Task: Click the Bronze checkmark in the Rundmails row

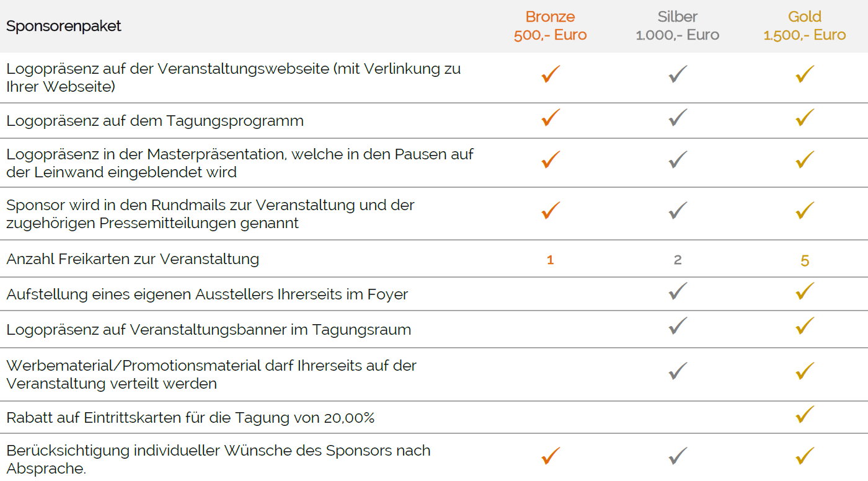Action: (x=551, y=211)
